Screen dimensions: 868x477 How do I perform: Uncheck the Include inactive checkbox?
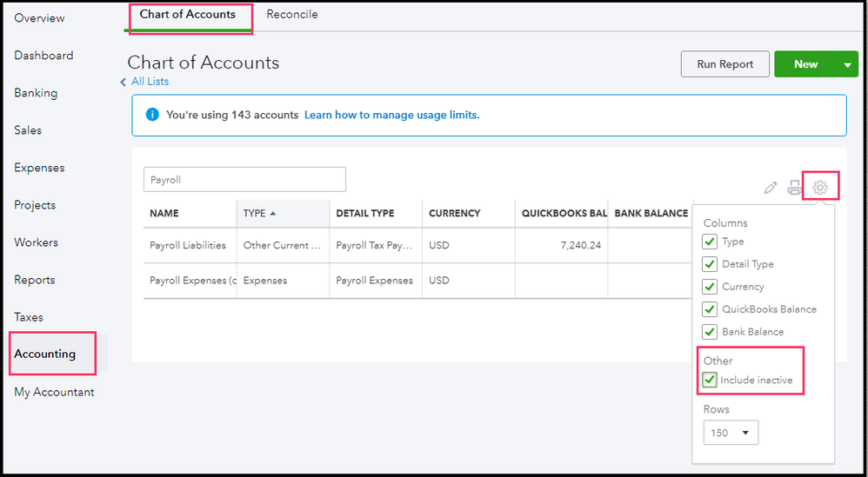click(x=709, y=381)
